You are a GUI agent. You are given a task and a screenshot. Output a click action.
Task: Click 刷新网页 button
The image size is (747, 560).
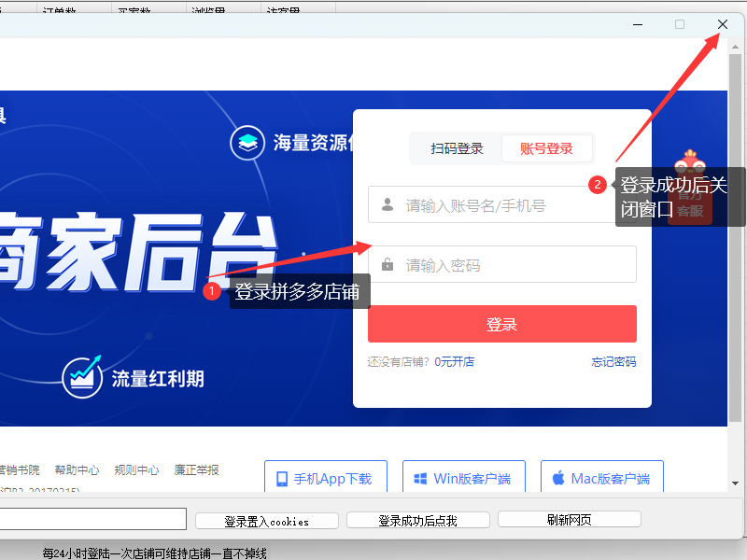point(570,519)
